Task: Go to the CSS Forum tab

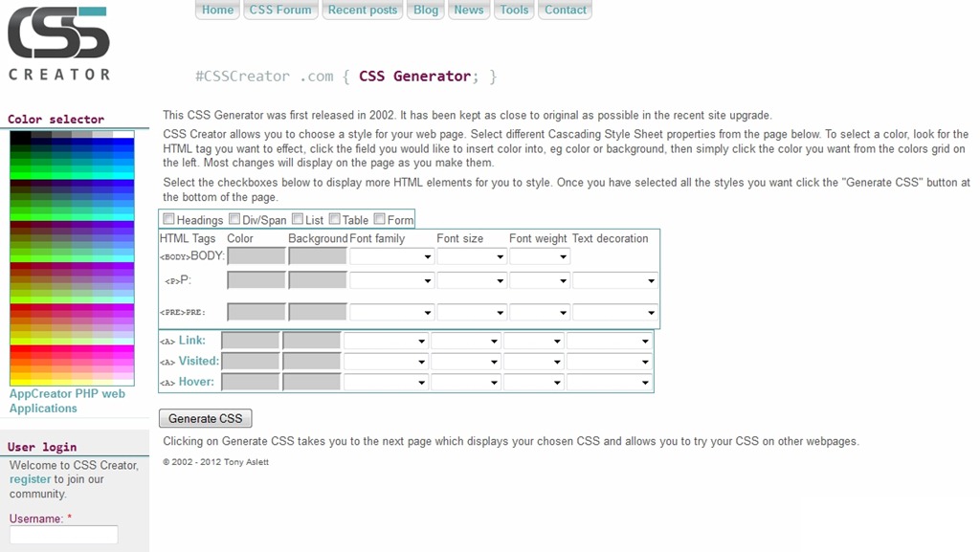Action: [x=280, y=10]
